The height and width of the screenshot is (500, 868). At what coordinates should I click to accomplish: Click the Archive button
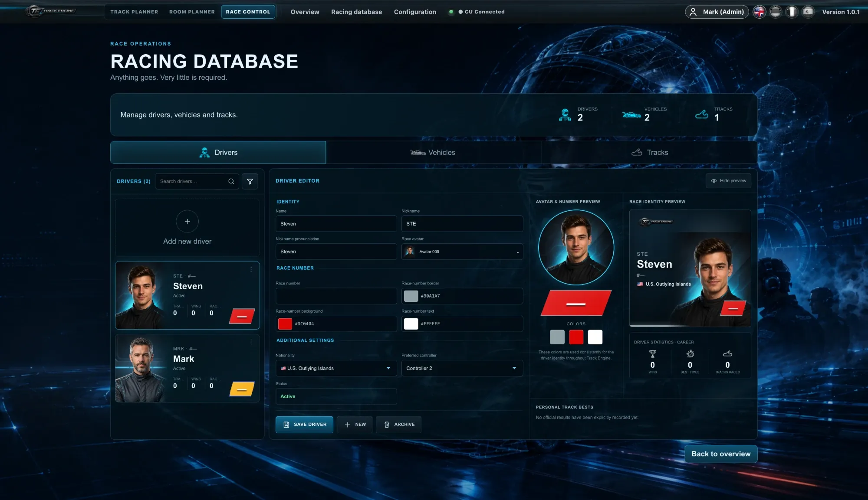point(399,425)
